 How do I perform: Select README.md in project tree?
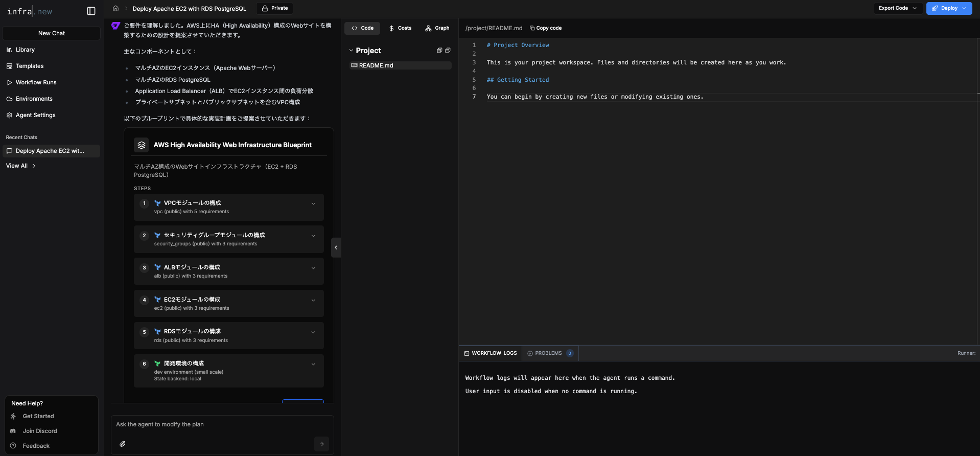(x=400, y=65)
